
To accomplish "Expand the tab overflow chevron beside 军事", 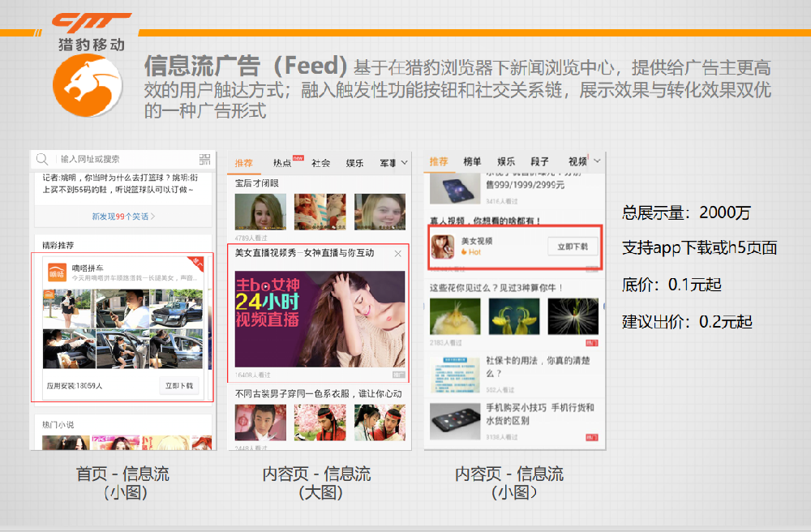I will [x=405, y=163].
